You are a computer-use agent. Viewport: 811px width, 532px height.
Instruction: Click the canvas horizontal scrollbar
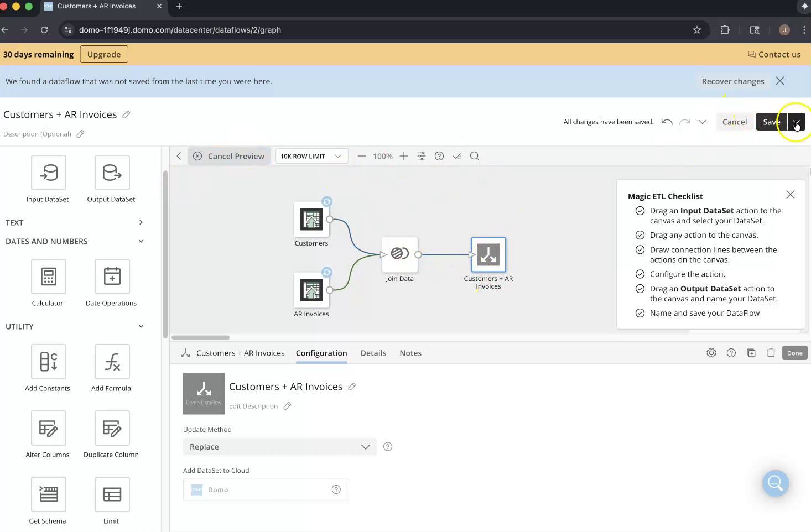200,337
